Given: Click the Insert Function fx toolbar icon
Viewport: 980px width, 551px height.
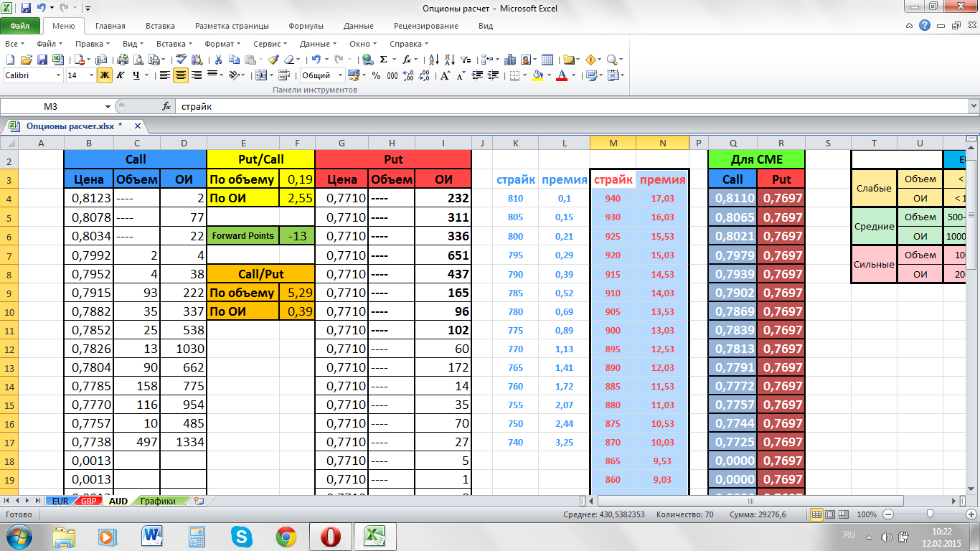Looking at the screenshot, I should tap(407, 60).
